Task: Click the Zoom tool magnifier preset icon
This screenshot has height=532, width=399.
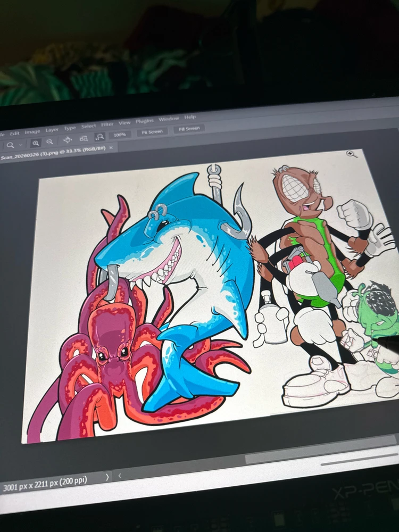Action: pyautogui.click(x=11, y=145)
